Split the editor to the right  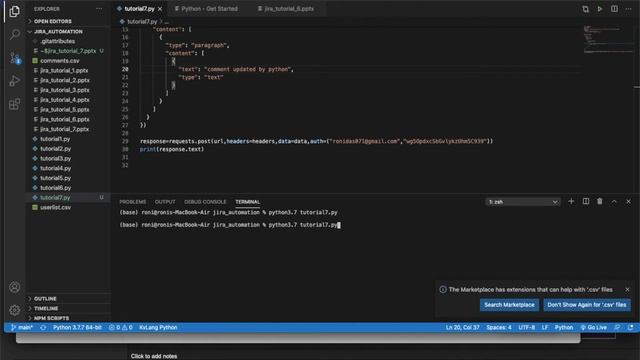[614, 9]
